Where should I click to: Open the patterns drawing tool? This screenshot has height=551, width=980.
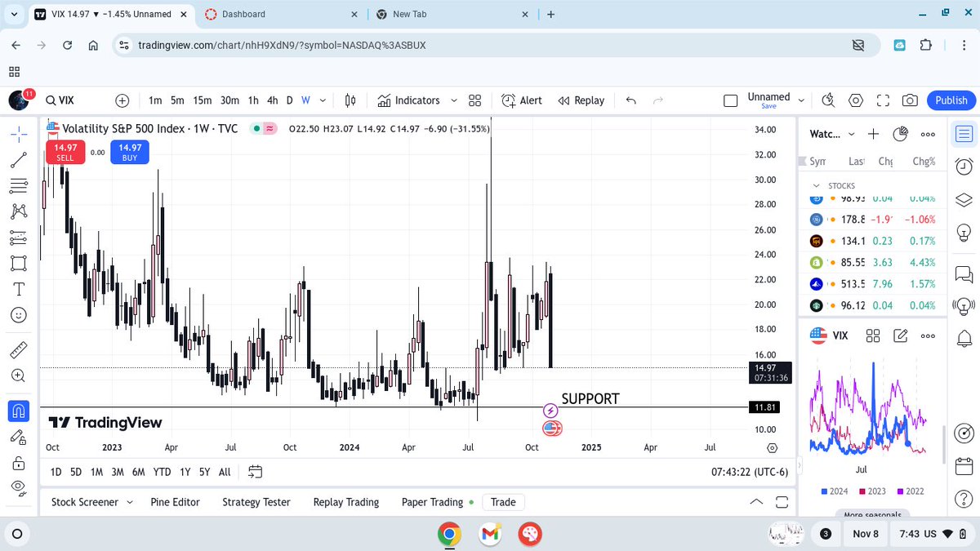point(18,211)
